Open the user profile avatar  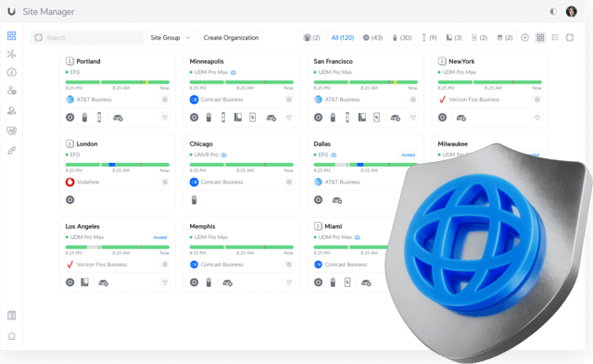tap(571, 12)
